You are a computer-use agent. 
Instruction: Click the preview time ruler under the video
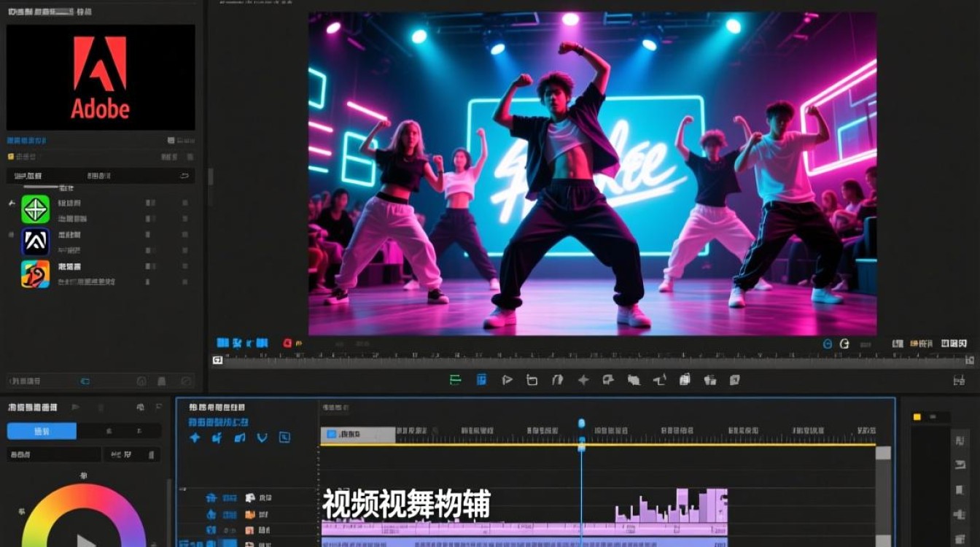[594, 359]
